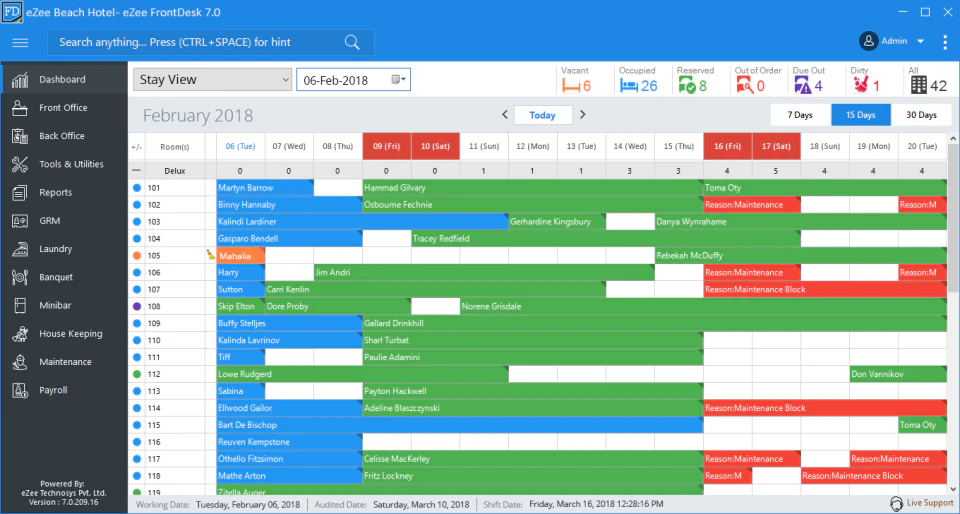
Task: Open the date picker calendar dropdown
Action: coord(399,80)
